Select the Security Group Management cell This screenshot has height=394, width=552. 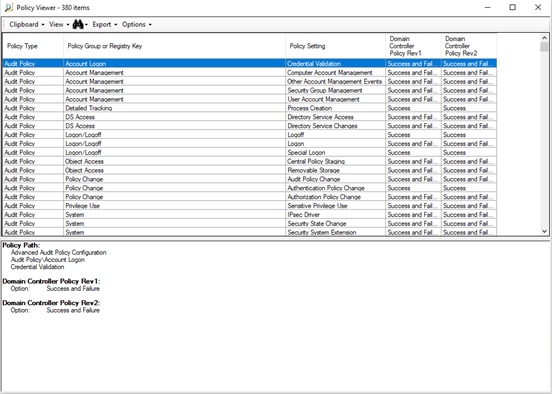point(335,90)
